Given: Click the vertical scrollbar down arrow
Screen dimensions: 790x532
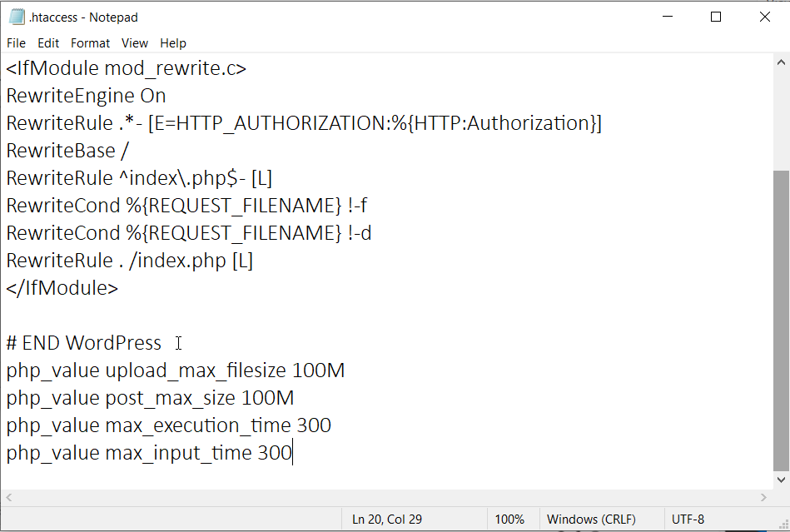Looking at the screenshot, I should (781, 480).
